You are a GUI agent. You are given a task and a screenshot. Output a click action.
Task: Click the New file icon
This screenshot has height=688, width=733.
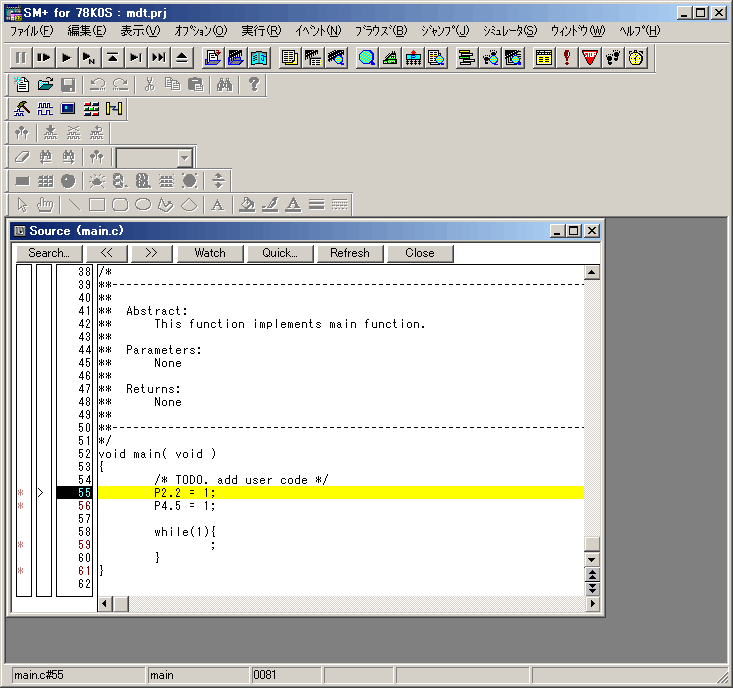click(22, 85)
